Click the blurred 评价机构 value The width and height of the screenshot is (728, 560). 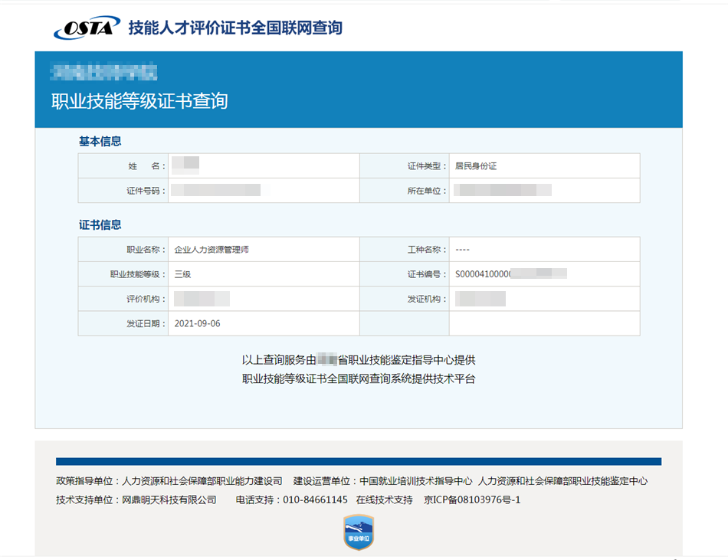(x=202, y=299)
